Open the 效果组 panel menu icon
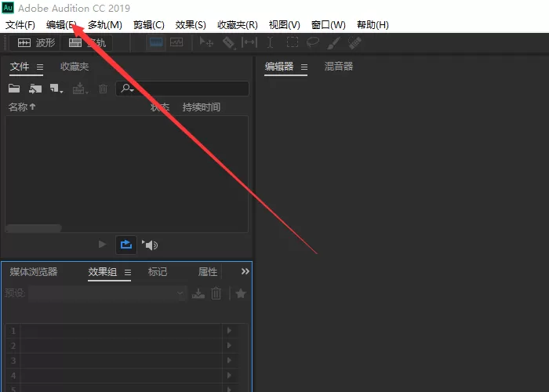Screen dimensions: 549x392 tap(128, 272)
